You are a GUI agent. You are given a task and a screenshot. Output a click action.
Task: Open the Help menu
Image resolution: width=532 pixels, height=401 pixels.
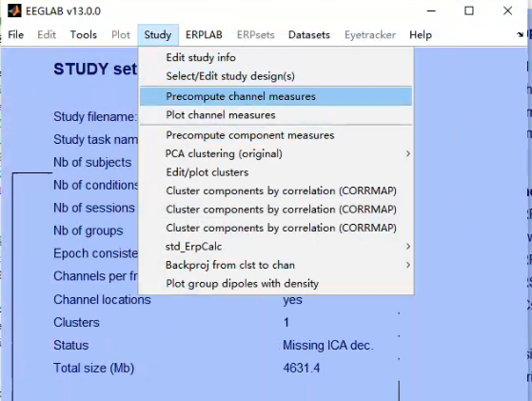(x=421, y=34)
